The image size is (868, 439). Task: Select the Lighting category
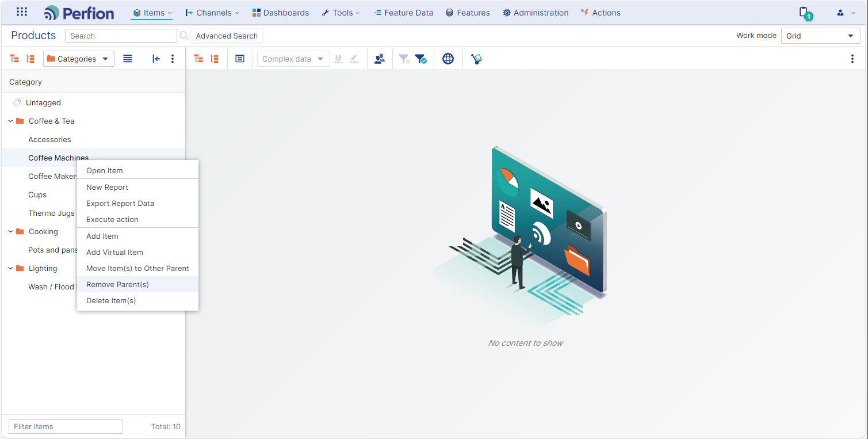[x=43, y=268]
